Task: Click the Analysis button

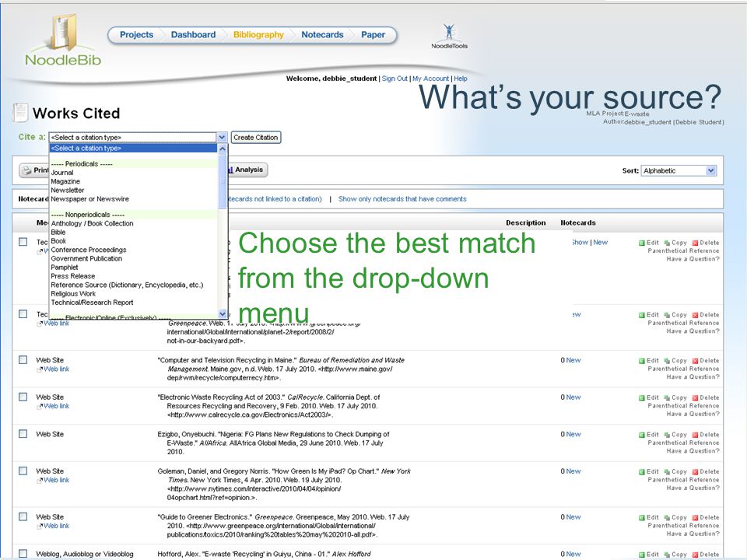Action: [x=248, y=170]
